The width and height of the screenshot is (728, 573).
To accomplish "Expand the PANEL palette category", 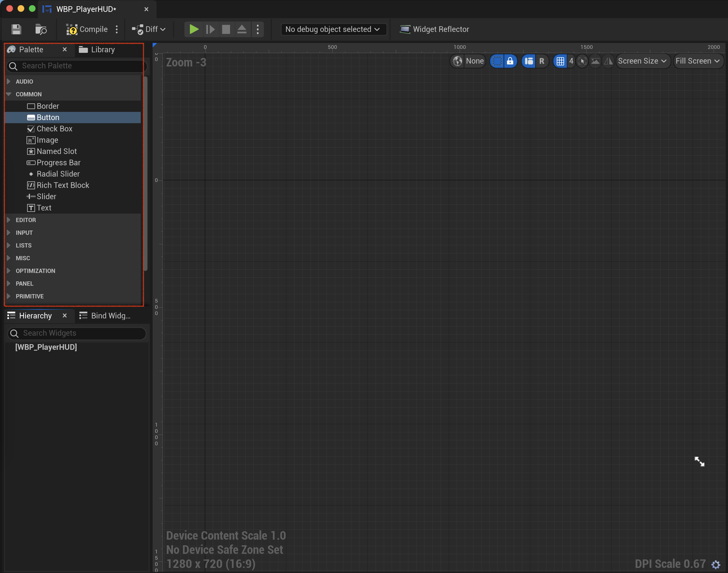I will point(9,283).
